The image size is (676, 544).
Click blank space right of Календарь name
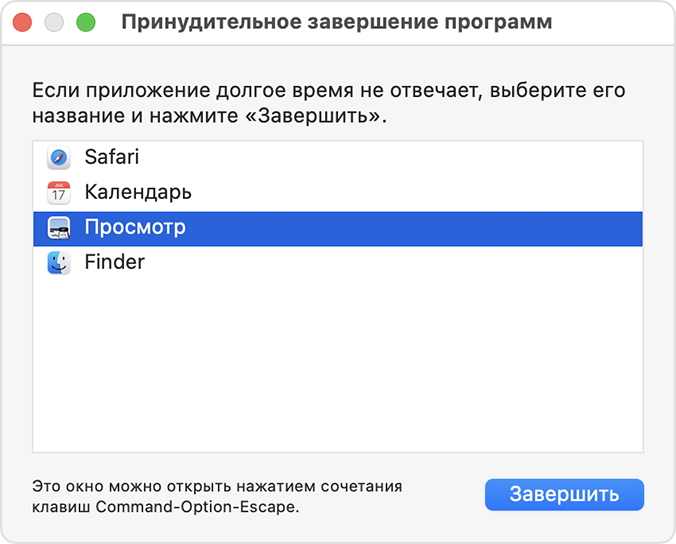tap(420, 193)
